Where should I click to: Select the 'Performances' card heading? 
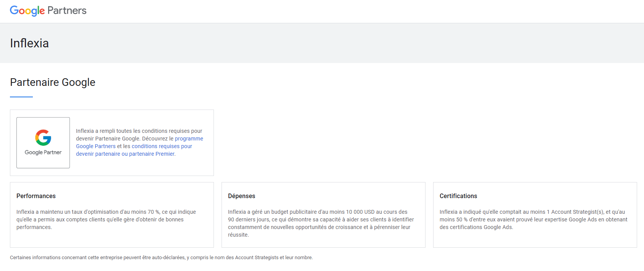pyautogui.click(x=36, y=196)
